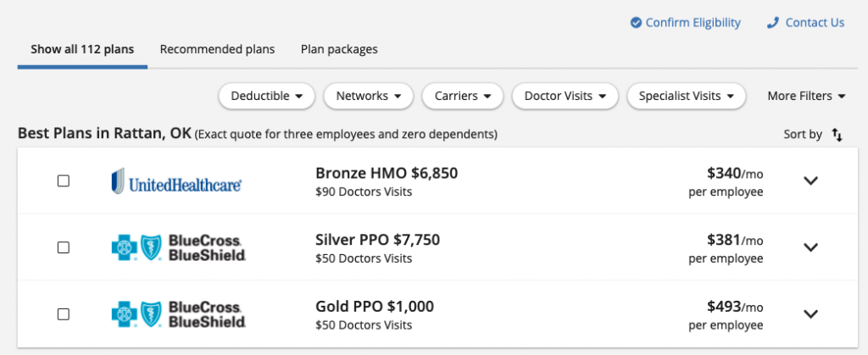This screenshot has width=868, height=355.
Task: Expand the Gold PPO plan details chevron
Action: [810, 314]
